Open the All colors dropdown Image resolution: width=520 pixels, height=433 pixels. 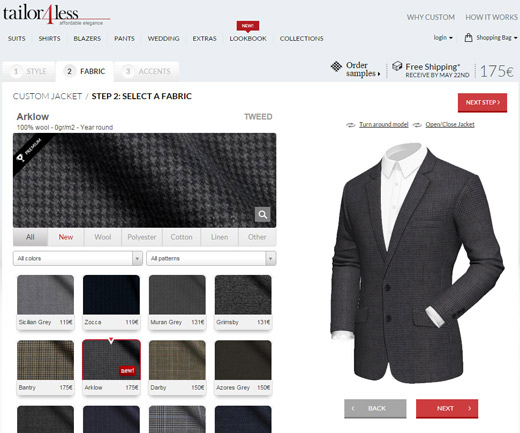pos(78,258)
